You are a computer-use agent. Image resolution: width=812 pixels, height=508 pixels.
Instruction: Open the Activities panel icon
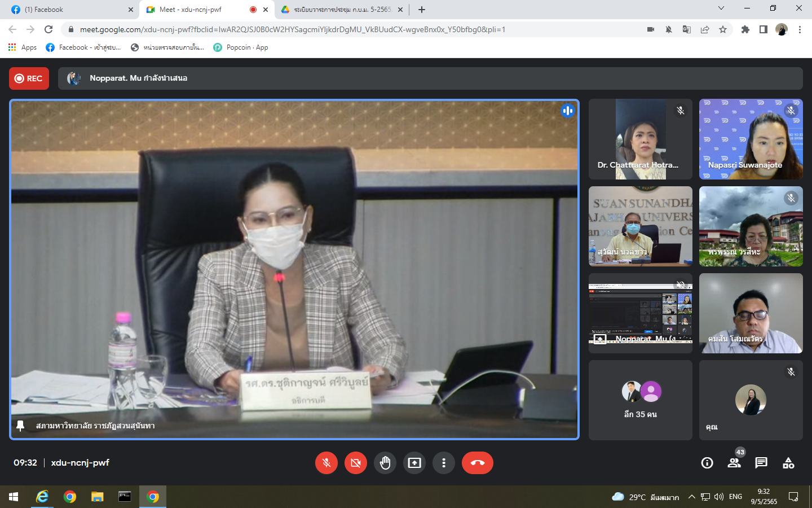(788, 463)
